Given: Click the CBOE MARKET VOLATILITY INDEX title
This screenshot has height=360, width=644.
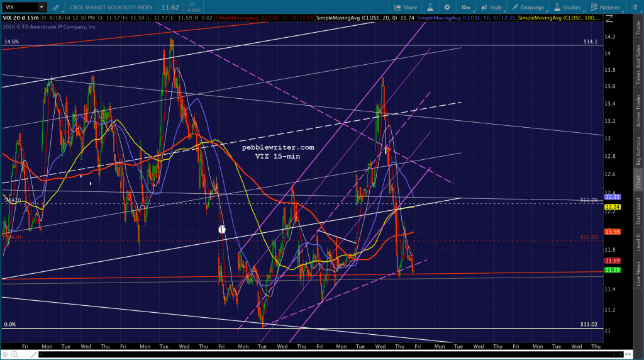Looking at the screenshot, I should tap(111, 8).
